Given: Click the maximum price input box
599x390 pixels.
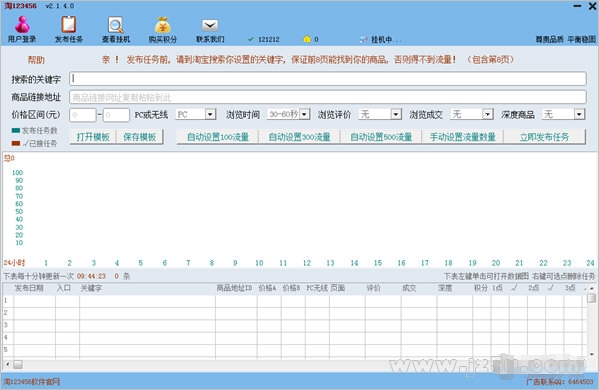Looking at the screenshot, I should [x=116, y=115].
